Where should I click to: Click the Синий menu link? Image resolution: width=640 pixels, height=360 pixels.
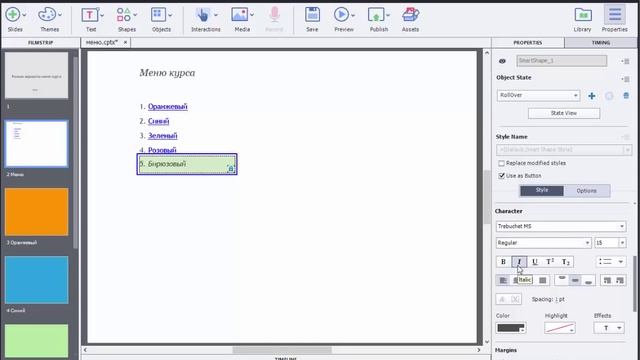(158, 121)
